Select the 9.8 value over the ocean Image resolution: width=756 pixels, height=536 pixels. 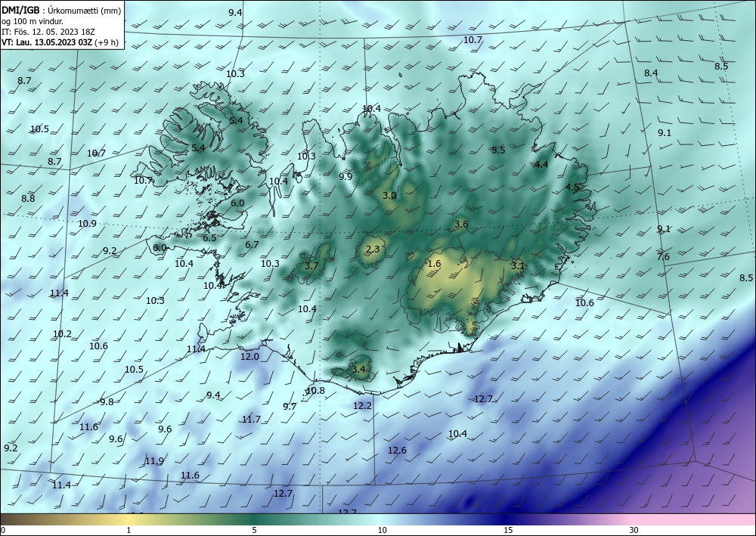[106, 402]
